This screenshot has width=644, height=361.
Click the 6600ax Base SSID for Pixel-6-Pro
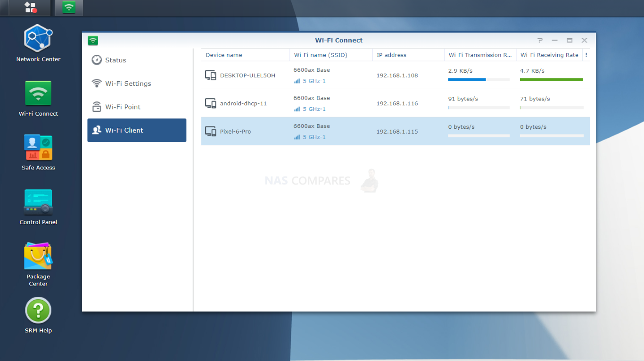(x=312, y=126)
